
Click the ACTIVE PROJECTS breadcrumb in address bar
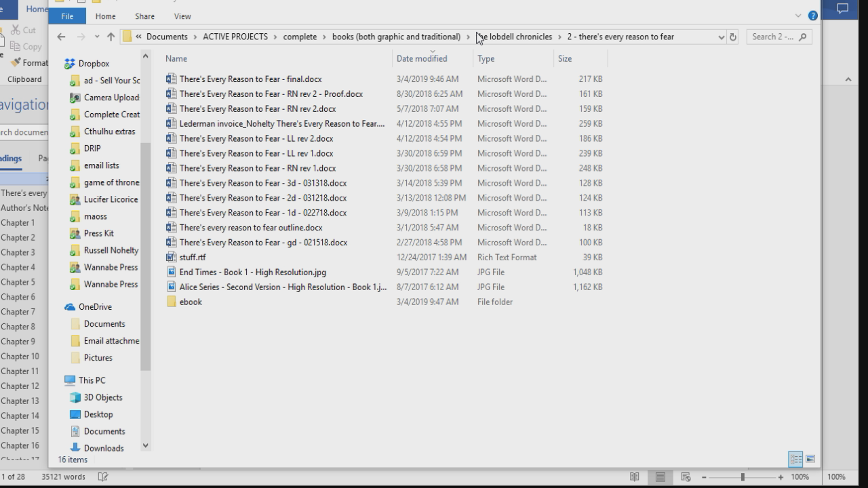[235, 37]
